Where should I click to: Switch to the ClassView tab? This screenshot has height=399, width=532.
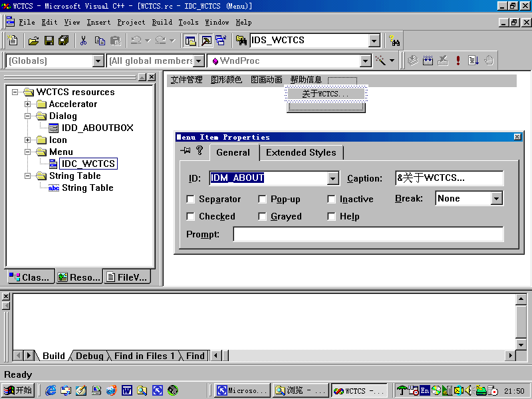point(31,277)
